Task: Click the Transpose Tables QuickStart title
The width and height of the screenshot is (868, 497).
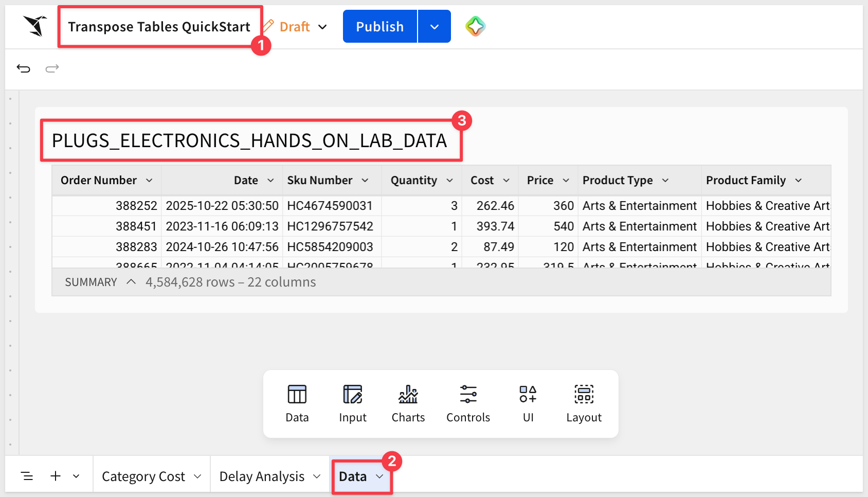Action: coord(159,27)
